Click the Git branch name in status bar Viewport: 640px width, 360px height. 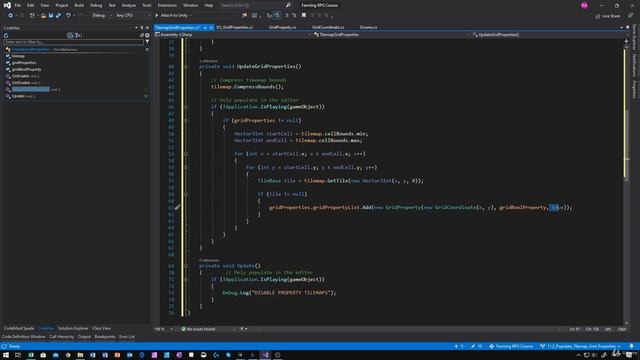pos(580,347)
